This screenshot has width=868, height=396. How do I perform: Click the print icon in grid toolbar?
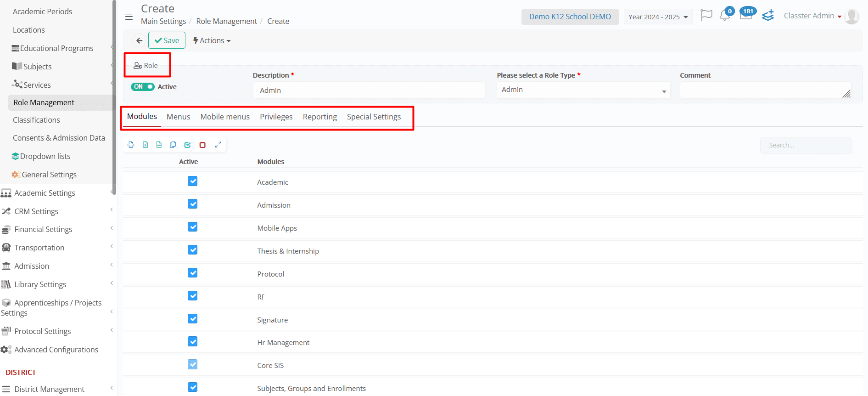tap(131, 145)
